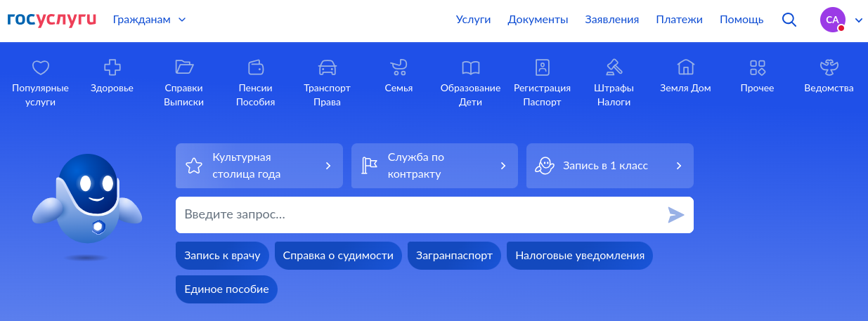Viewport: 868px width, 321px height.
Task: Click the flag icon on Служба по контракту
Action: [x=369, y=166]
